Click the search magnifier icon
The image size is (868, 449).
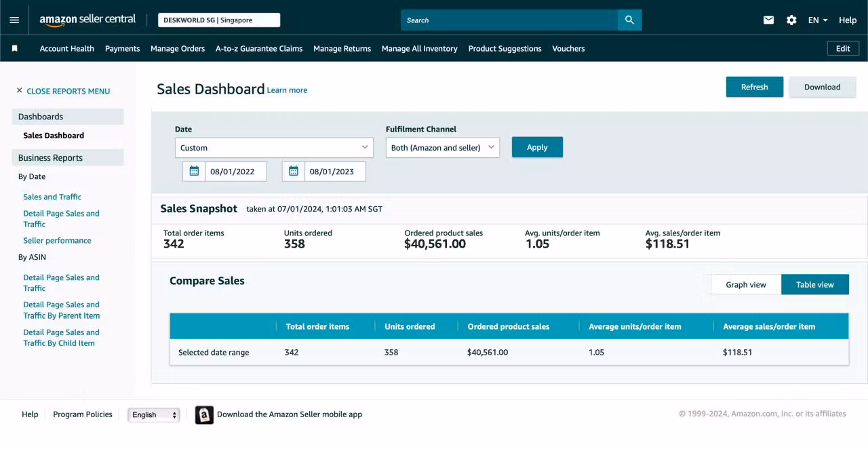coord(629,20)
